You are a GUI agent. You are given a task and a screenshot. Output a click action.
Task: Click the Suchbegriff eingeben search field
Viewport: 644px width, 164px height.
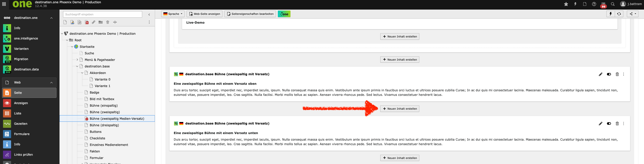point(102,14)
